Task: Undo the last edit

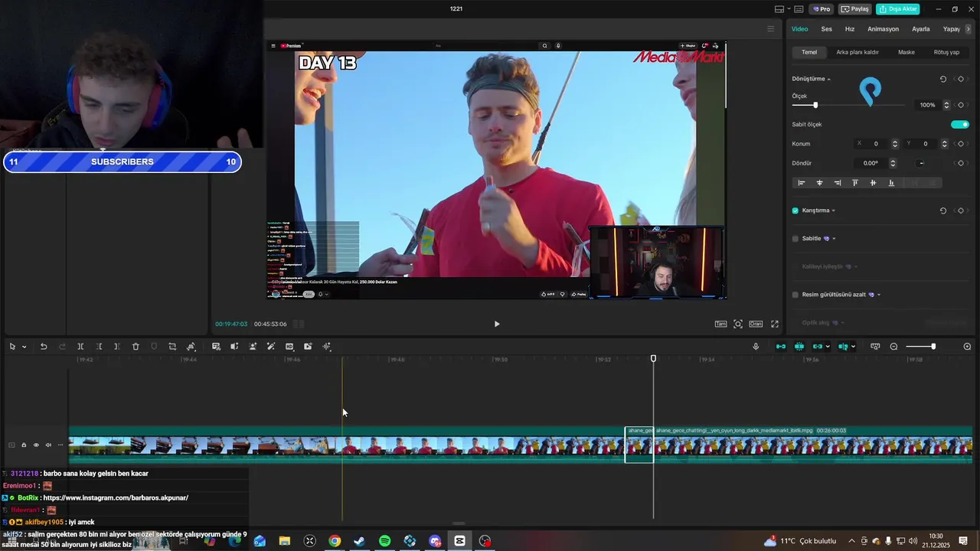Action: click(44, 347)
